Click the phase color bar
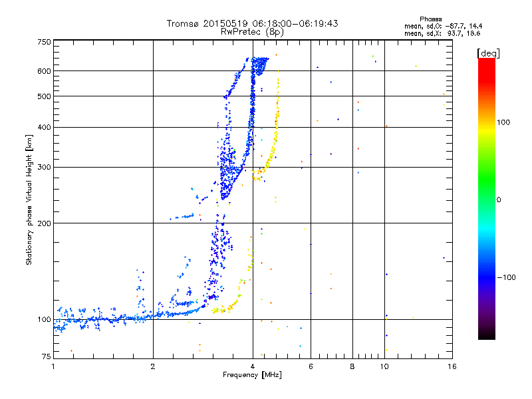 pos(487,198)
